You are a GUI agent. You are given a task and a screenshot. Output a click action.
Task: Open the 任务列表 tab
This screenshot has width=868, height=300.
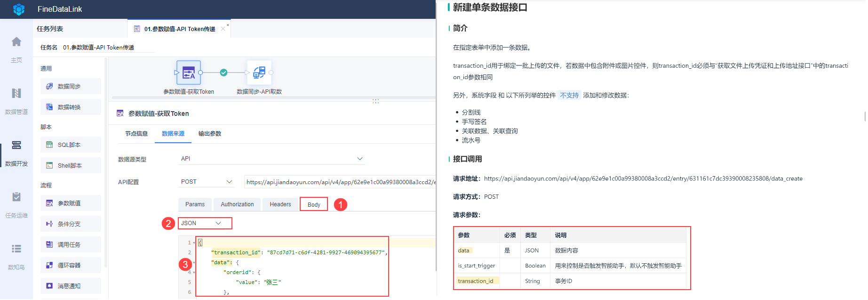pos(50,29)
